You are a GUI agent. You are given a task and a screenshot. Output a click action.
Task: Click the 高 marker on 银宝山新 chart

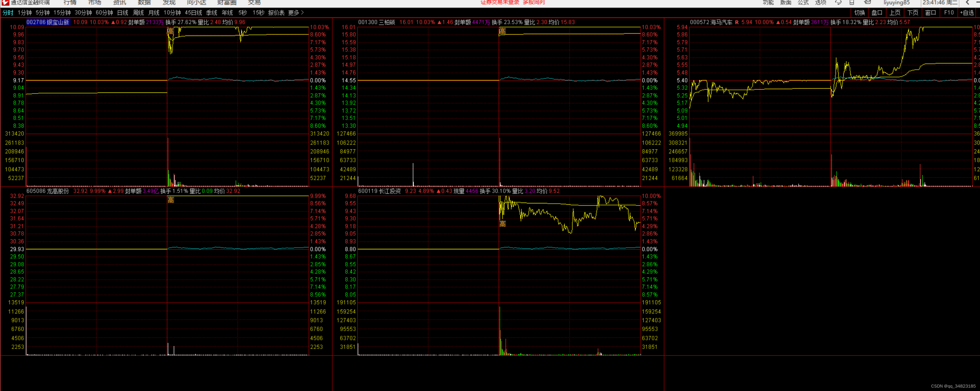coord(170,31)
